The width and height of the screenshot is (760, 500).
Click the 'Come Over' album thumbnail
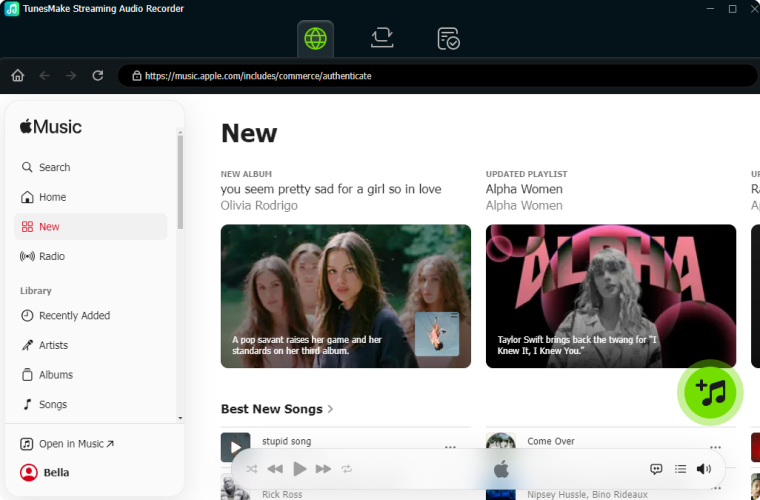coord(501,441)
